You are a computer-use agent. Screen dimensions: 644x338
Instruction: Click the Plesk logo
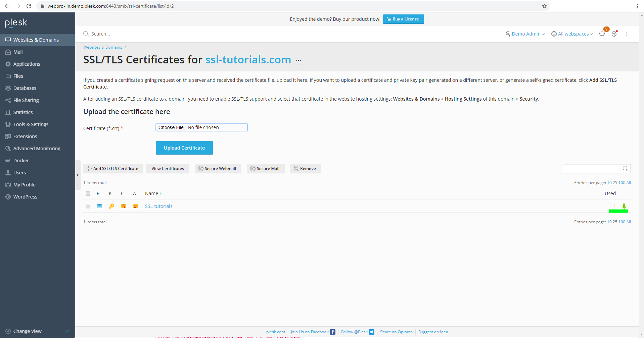pyautogui.click(x=16, y=23)
